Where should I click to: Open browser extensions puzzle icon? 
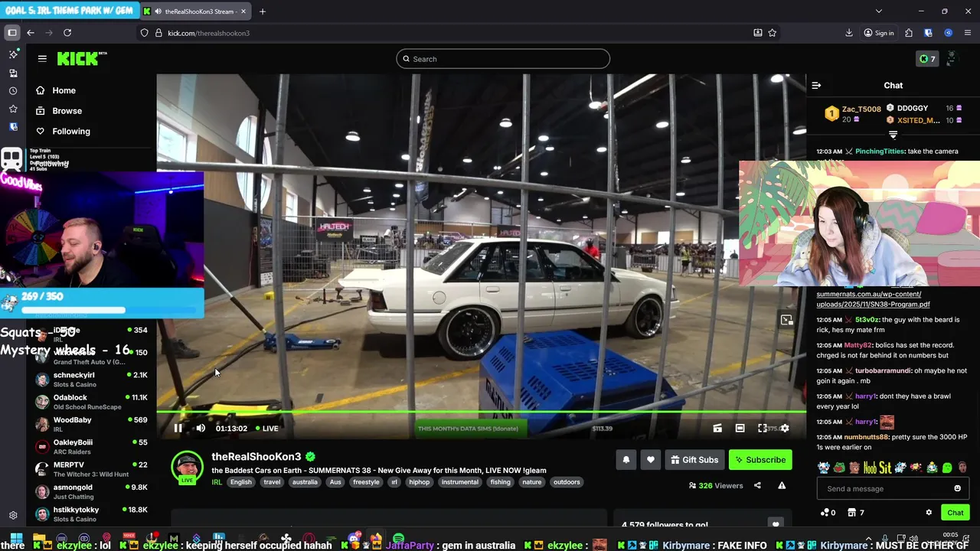pos(909,33)
